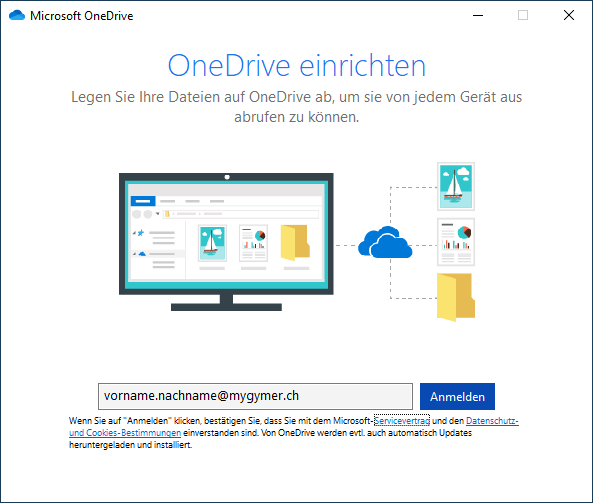Click the yellow folder inside the monitor
Image resolution: width=593 pixels, height=503 pixels.
pos(295,243)
